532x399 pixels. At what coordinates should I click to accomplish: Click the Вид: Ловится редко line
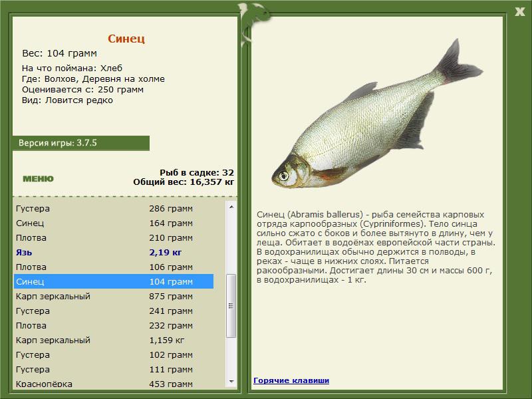67,100
